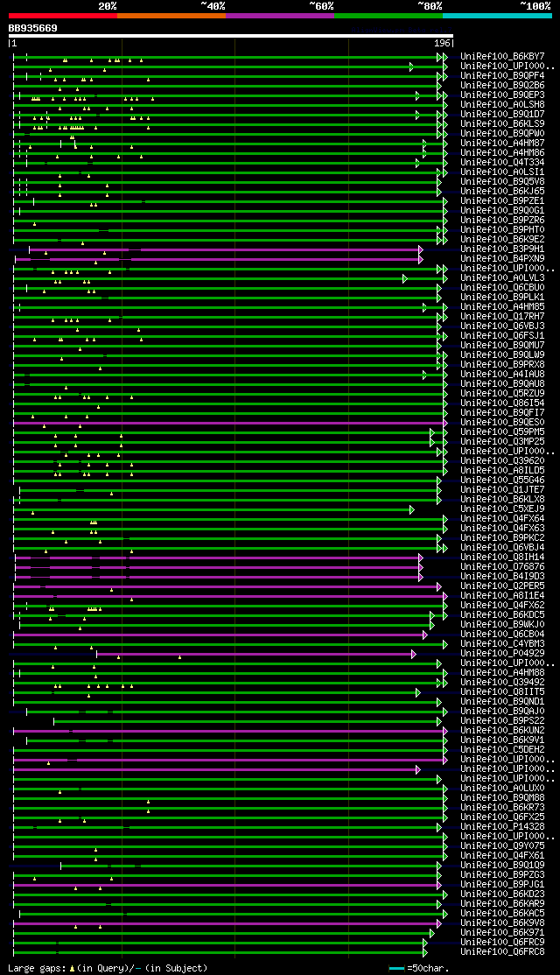
Task: Select the UniRef100_Q6FSJ1 label
Action: coord(503,336)
